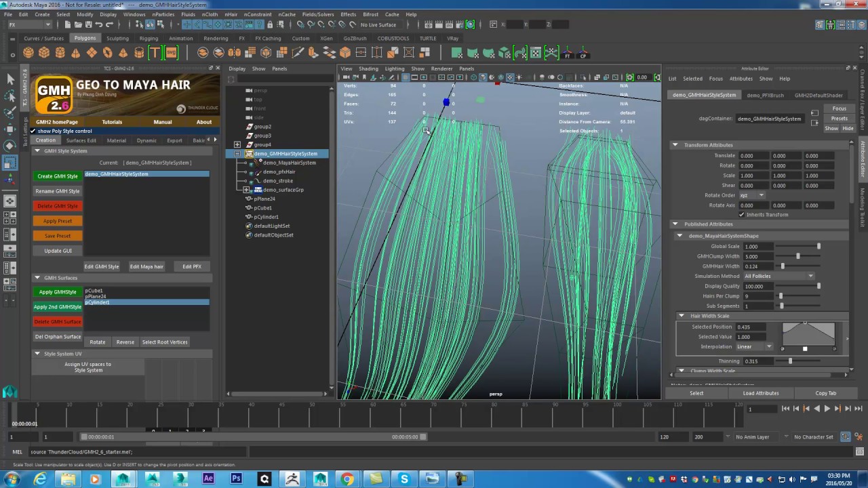
Task: Select the Paint Selection tool
Action: 10,113
